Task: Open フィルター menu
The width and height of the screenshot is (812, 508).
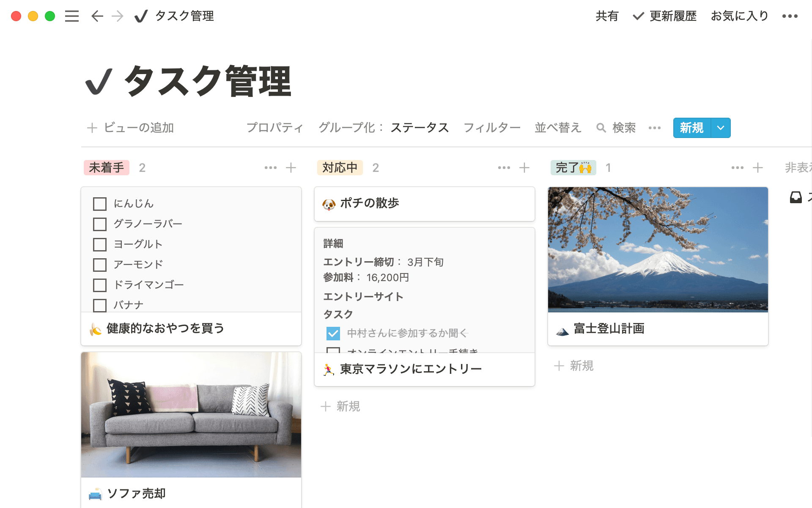Action: [492, 127]
